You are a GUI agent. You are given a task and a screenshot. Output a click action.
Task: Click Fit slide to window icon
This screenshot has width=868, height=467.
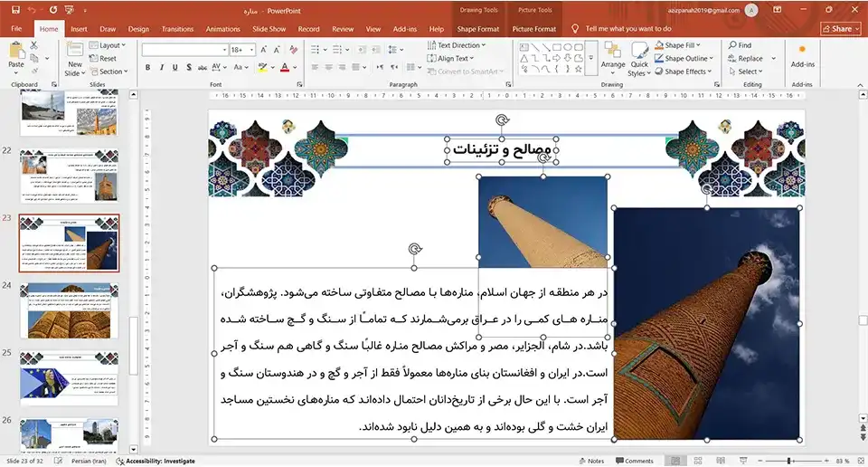[x=860, y=461]
